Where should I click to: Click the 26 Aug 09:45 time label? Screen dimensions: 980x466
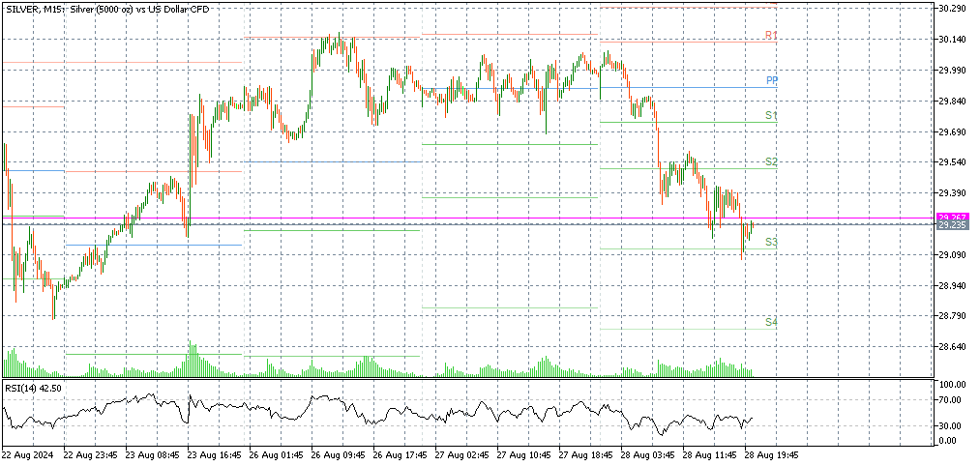338,453
